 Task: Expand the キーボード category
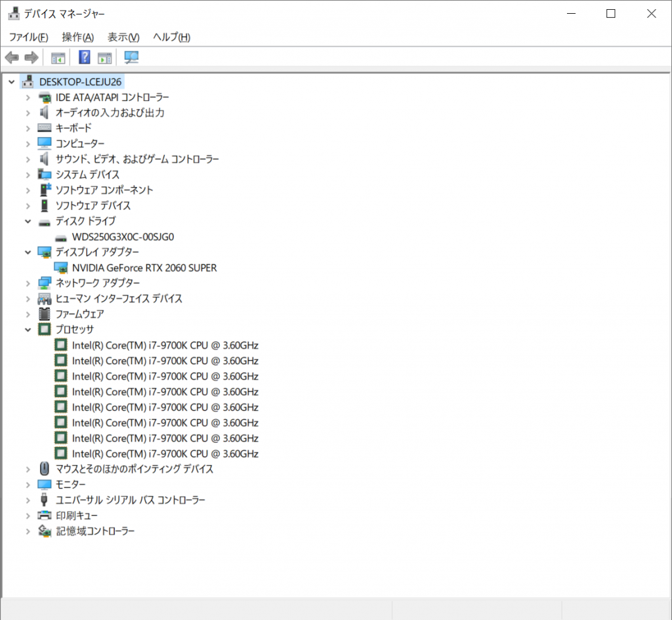tap(28, 129)
